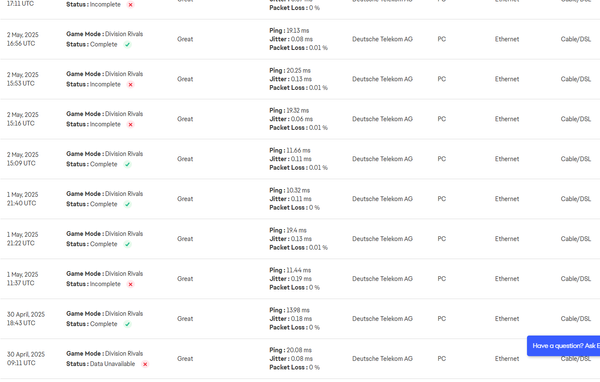Click red X icon for 15:16 UTC match
Image resolution: width=600 pixels, height=382 pixels.
coord(130,124)
